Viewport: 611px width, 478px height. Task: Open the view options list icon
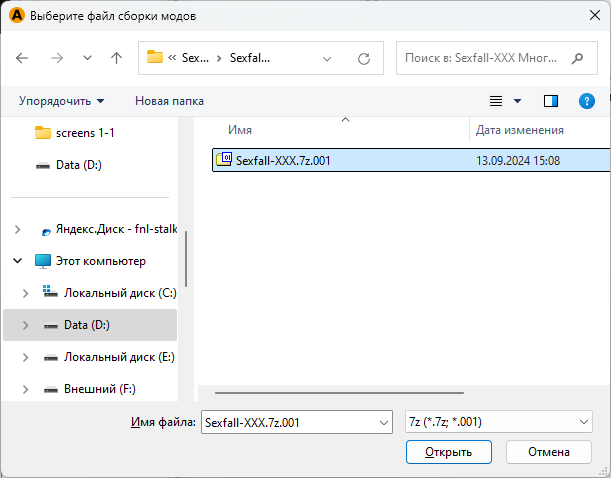pos(496,101)
